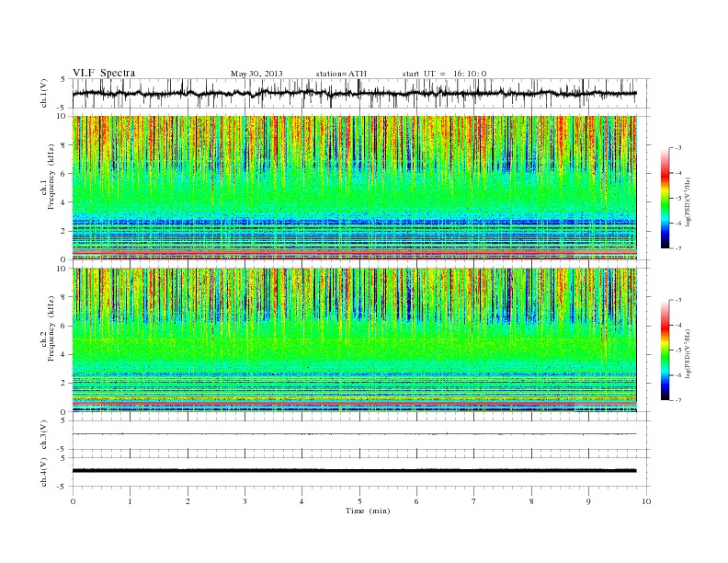Click the "-7" value on ch.1 colorbar
The height and width of the screenshot is (563, 728).
(678, 248)
